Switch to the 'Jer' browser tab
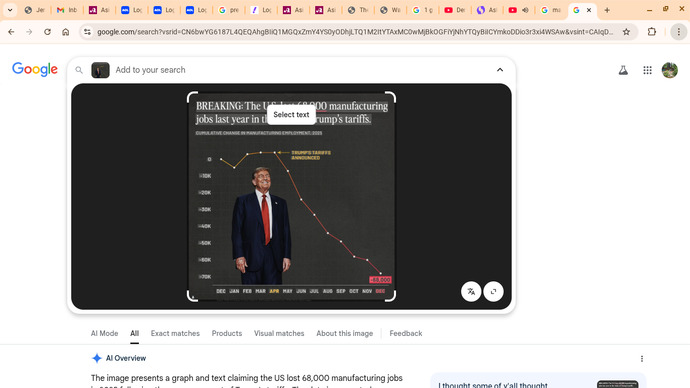This screenshot has width=690, height=388. [35, 10]
